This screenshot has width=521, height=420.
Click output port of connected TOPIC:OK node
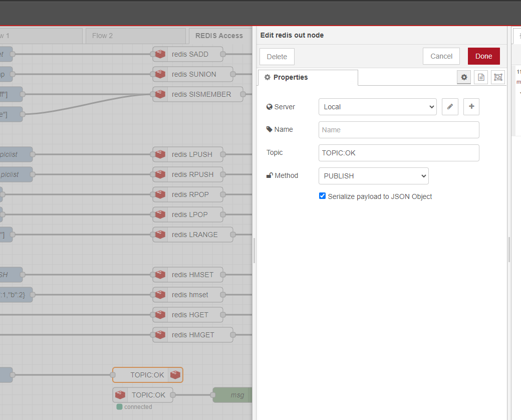pos(173,395)
